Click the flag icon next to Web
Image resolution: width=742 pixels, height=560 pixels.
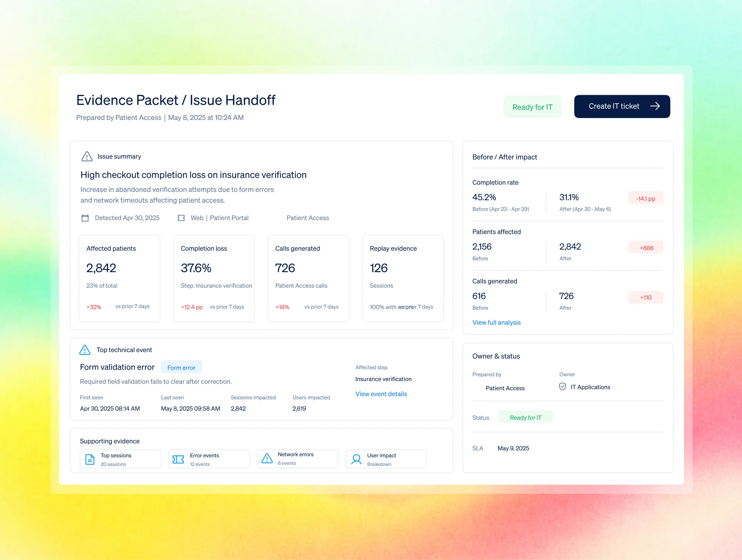pyautogui.click(x=181, y=218)
